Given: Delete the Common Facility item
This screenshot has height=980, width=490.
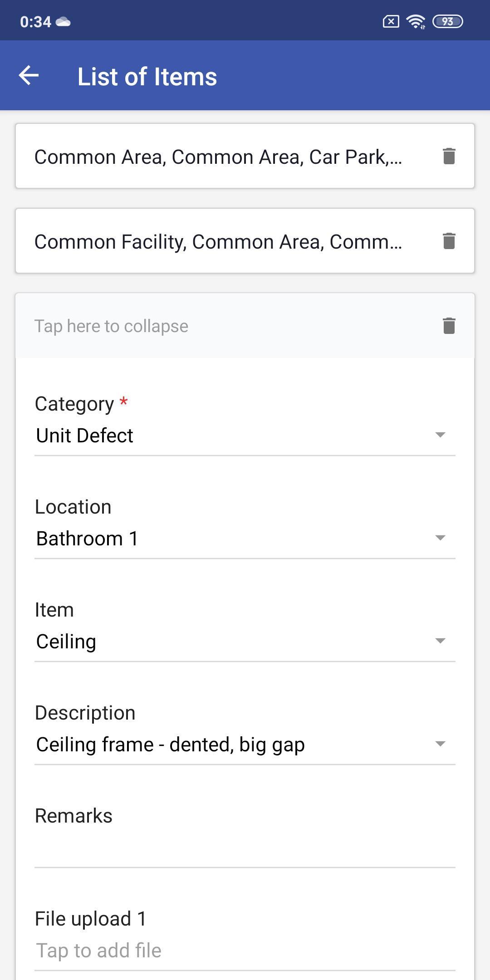Looking at the screenshot, I should tap(449, 241).
